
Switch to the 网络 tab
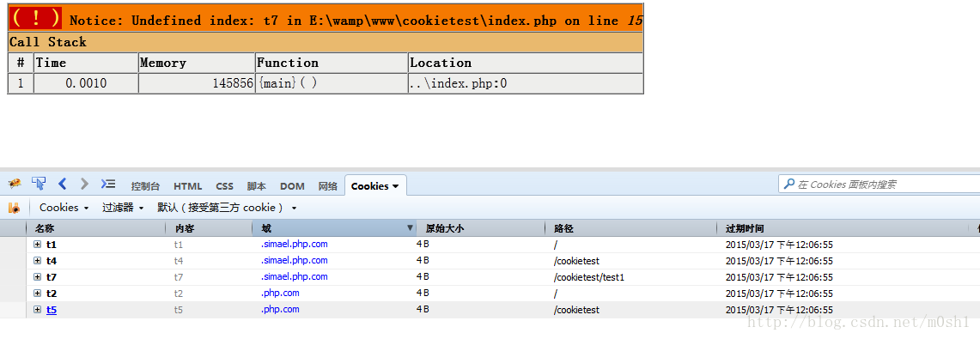[x=327, y=186]
